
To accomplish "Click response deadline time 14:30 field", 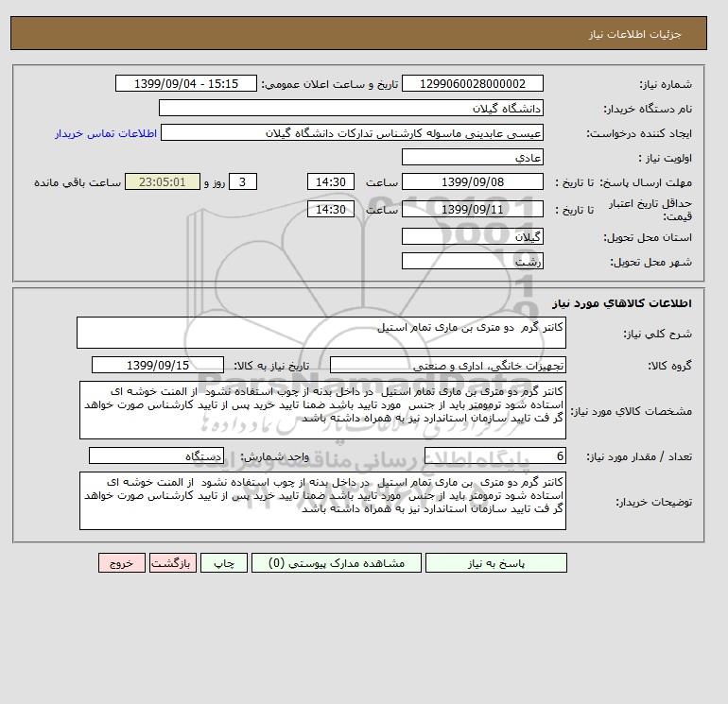I will click(331, 182).
